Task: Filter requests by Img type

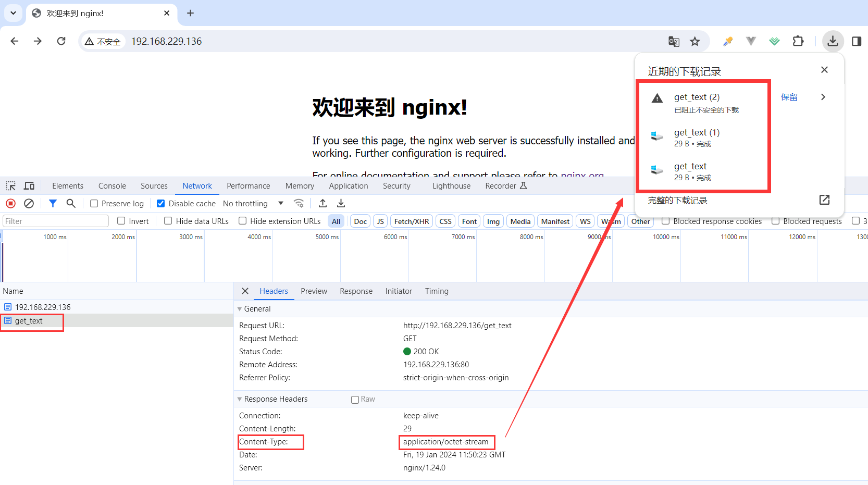Action: tap(493, 221)
